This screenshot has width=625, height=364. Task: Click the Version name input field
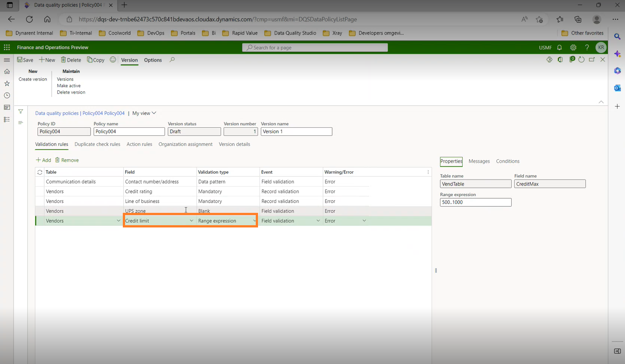point(296,132)
